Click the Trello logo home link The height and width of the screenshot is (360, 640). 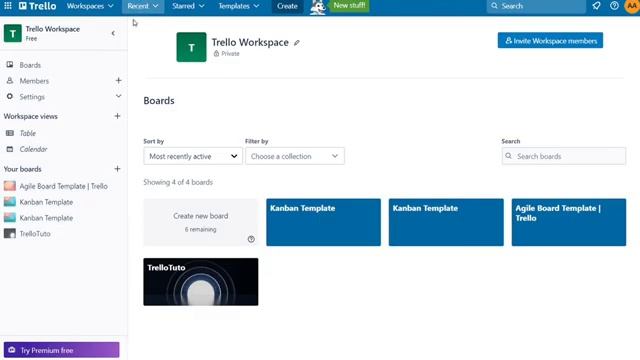[x=38, y=6]
